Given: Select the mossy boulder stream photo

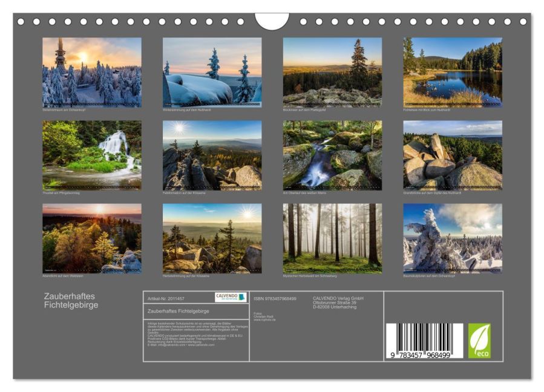Looking at the screenshot, I should [332, 154].
